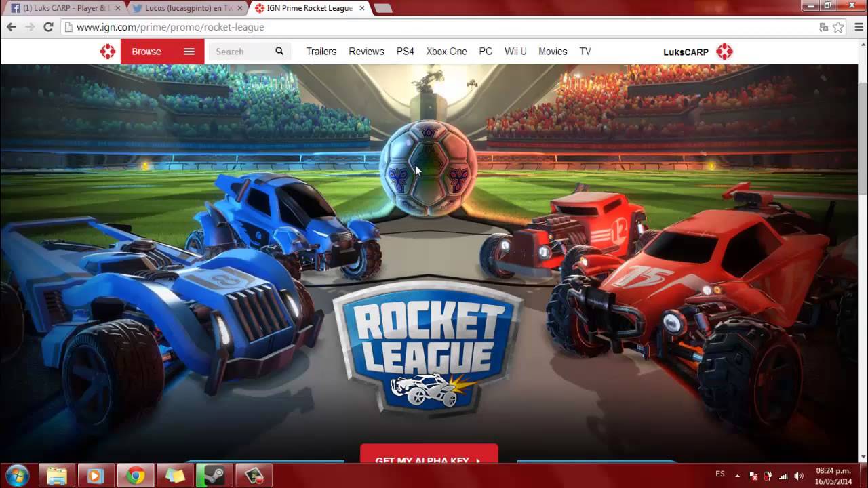This screenshot has height=488, width=868.
Task: Reload the page with refresh icon
Action: click(x=48, y=27)
